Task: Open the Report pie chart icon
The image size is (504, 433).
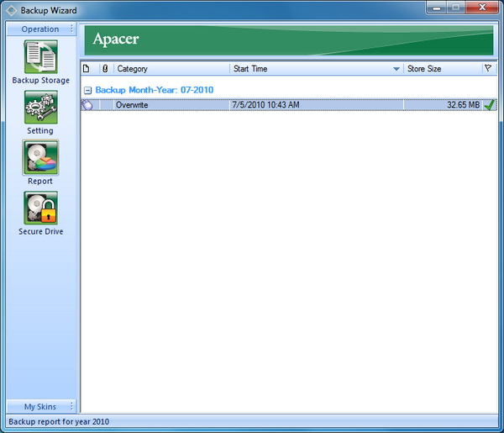Action: [40, 157]
